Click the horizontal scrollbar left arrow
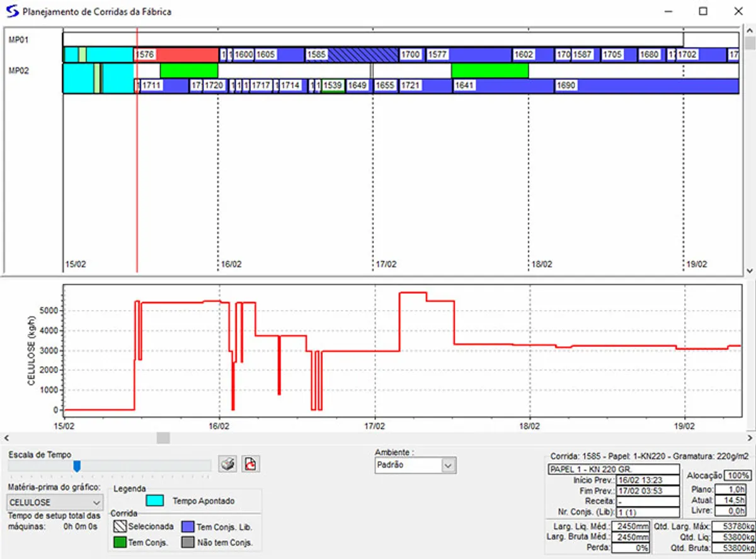The width and height of the screenshot is (756, 559). 6,437
